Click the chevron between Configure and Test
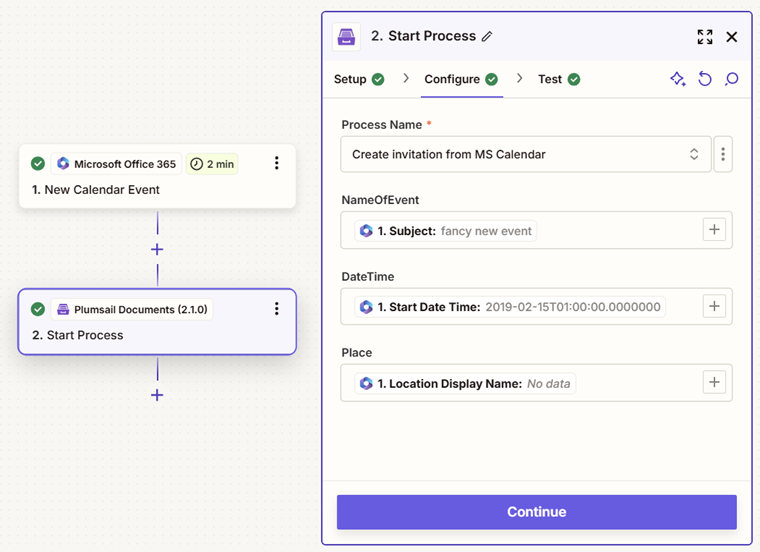The height and width of the screenshot is (552, 760). coord(520,79)
